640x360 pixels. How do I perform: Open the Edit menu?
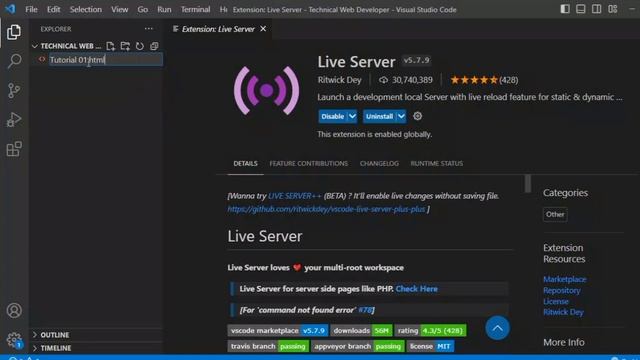point(53,9)
